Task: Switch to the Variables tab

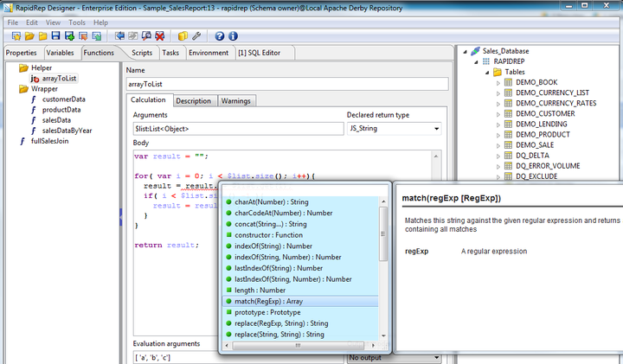Action: 60,53
